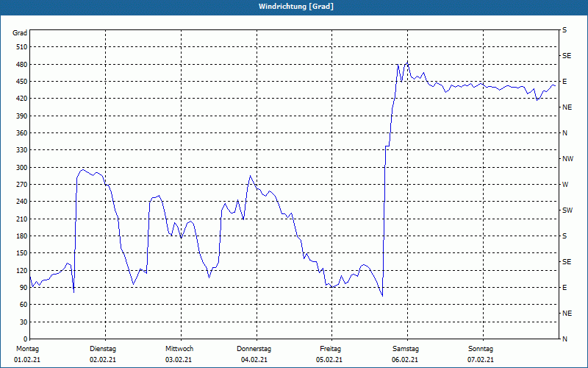
Task: Click the 'Donnerstag' day label
Action: click(x=254, y=349)
